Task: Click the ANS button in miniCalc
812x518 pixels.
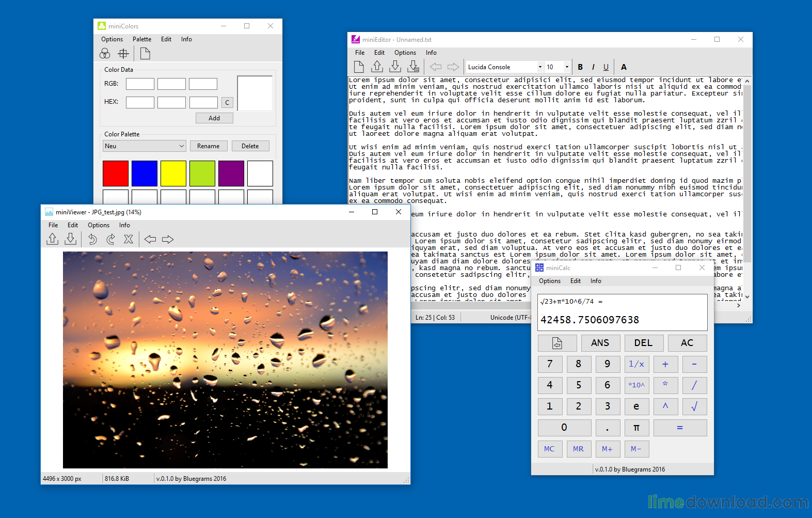Action: point(600,343)
